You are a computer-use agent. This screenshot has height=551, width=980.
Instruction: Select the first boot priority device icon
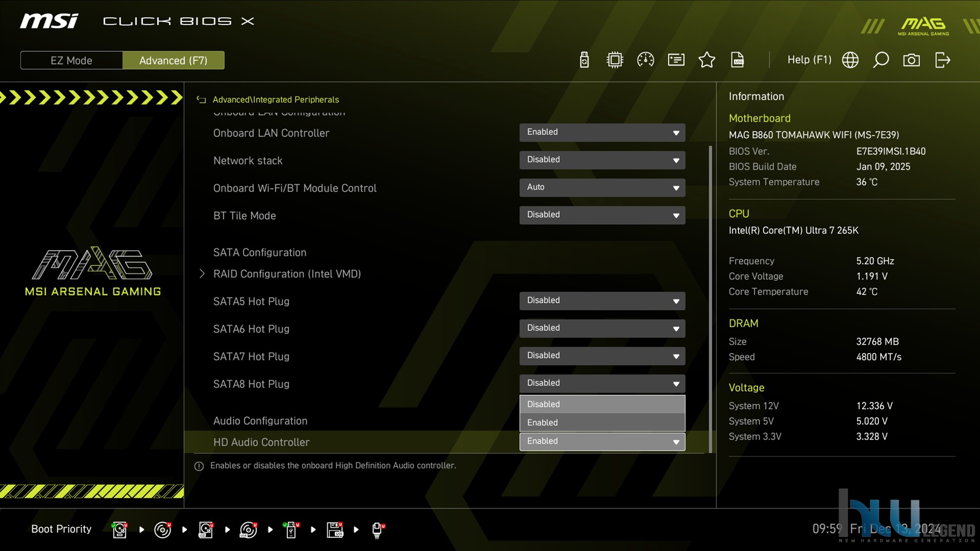coord(120,529)
